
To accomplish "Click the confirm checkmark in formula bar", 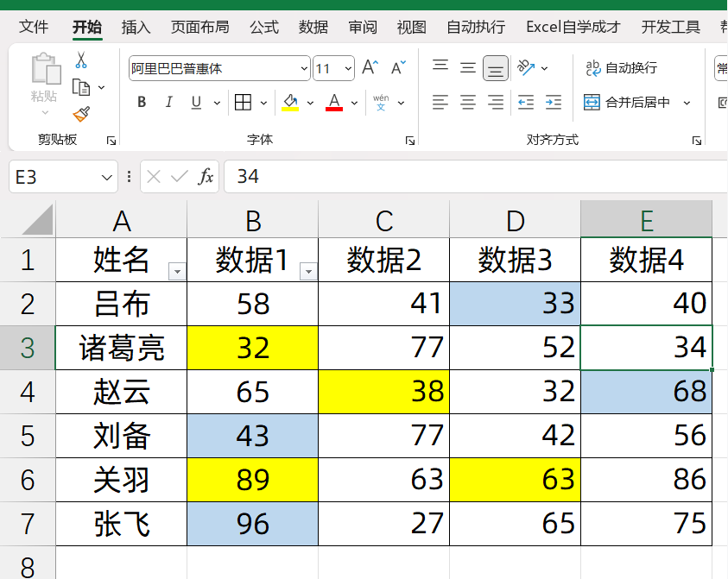I will (x=180, y=176).
